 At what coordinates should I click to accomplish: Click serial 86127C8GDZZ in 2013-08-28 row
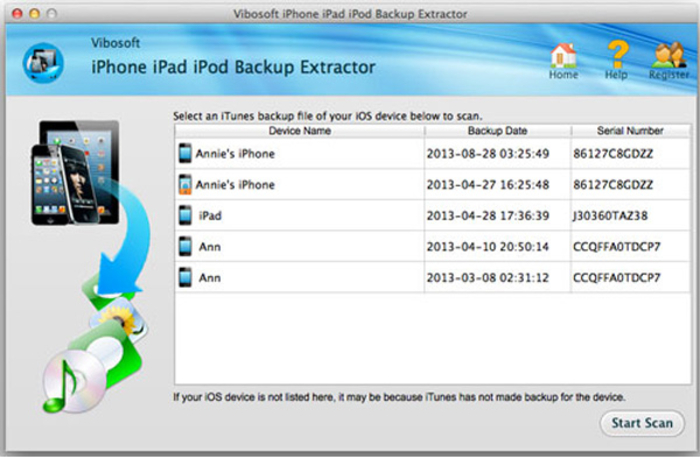(x=613, y=154)
